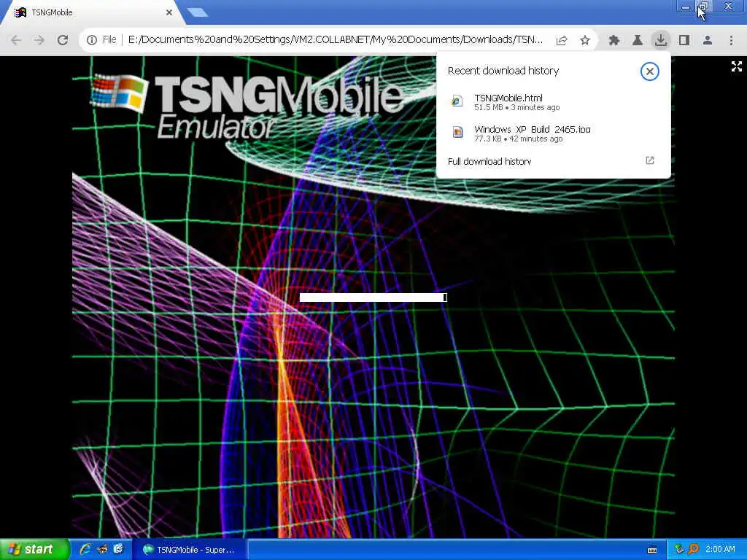Click Full download history link
This screenshot has width=747, height=560.
pyautogui.click(x=489, y=161)
